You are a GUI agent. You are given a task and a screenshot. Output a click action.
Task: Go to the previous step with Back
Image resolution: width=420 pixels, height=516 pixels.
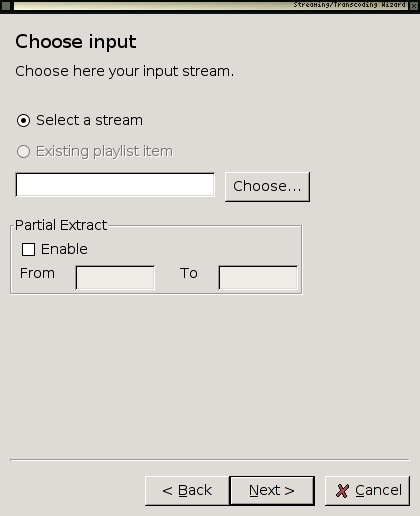tap(187, 491)
